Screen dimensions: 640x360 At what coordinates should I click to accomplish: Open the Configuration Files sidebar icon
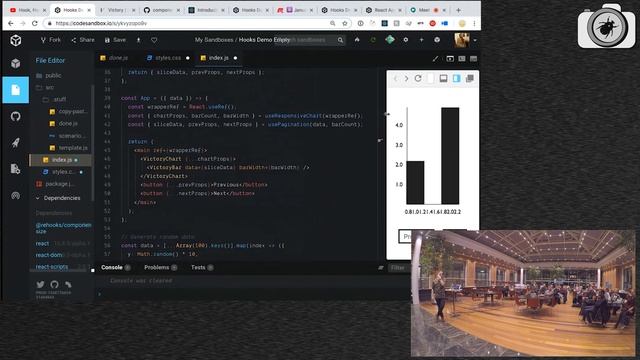(x=16, y=169)
